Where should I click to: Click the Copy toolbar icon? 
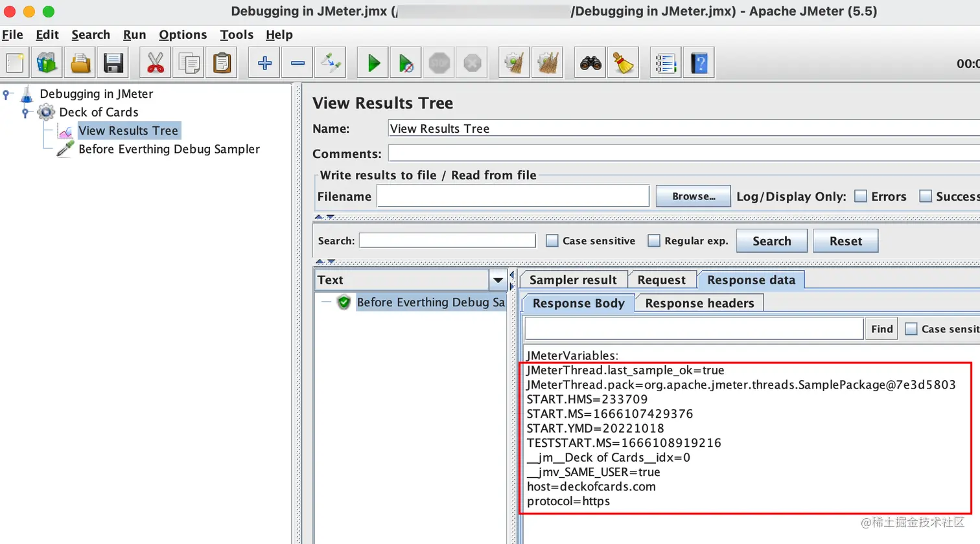[x=189, y=63]
